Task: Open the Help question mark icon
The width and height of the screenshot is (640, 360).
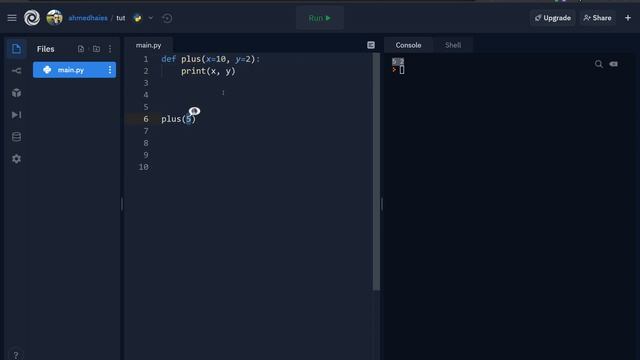Action: 16,355
